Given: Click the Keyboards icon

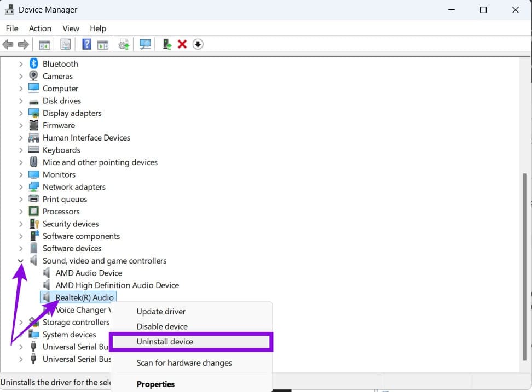Looking at the screenshot, I should click(33, 150).
